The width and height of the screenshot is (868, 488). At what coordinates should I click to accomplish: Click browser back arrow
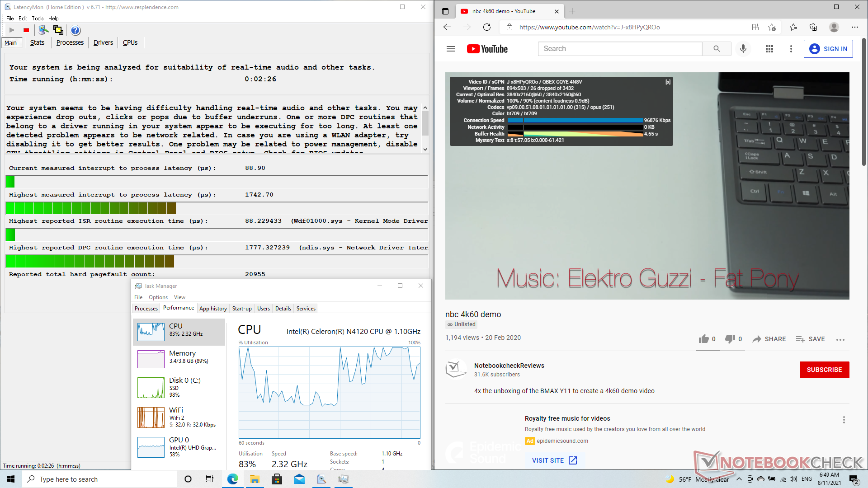pos(447,27)
